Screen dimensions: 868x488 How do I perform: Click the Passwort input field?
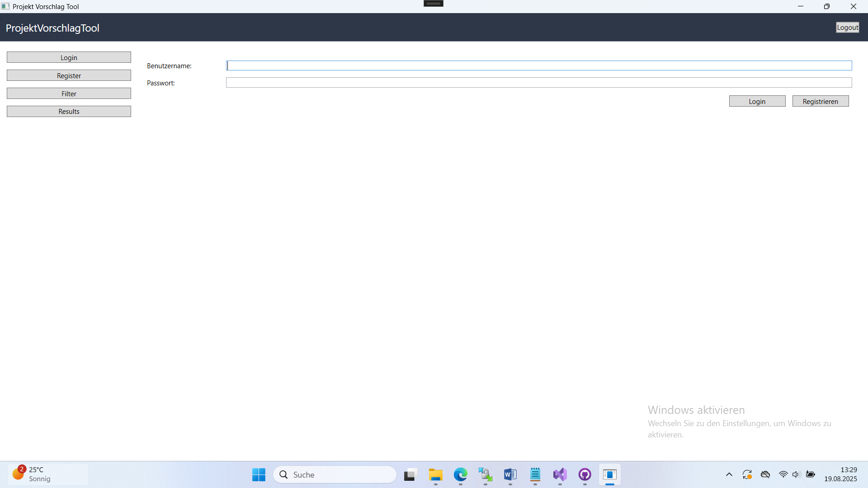pyautogui.click(x=538, y=83)
